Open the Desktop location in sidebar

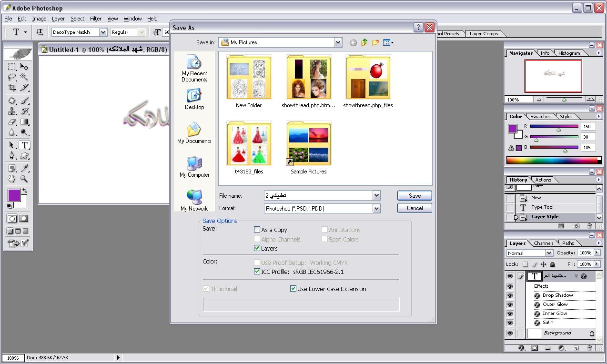(194, 97)
